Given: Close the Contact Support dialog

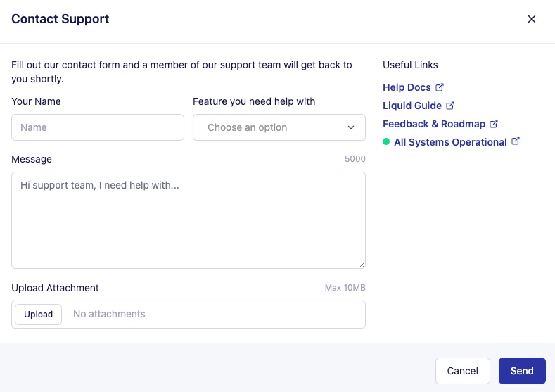Looking at the screenshot, I should 532,19.
